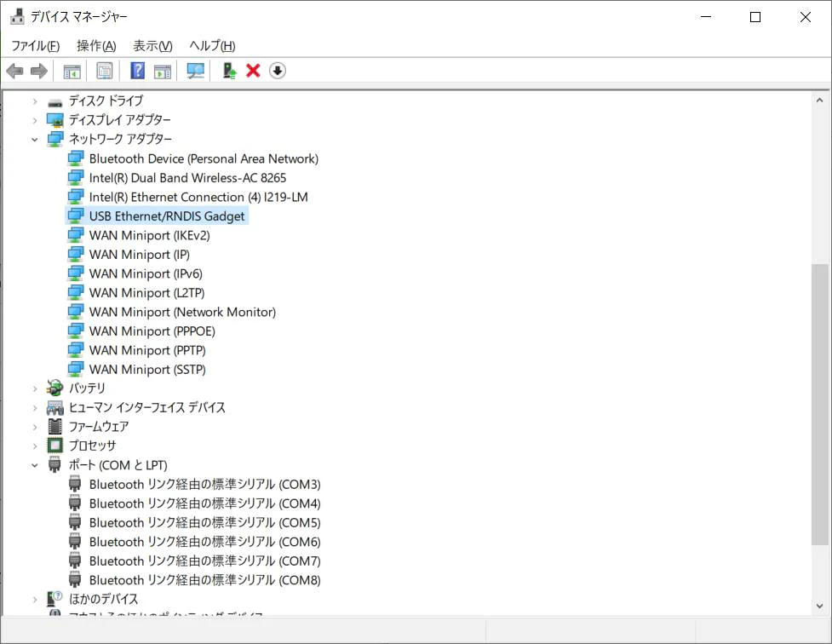Select USB Ethernet/RNDIS Gadget device
Screen dimensions: 832x644
coord(167,216)
